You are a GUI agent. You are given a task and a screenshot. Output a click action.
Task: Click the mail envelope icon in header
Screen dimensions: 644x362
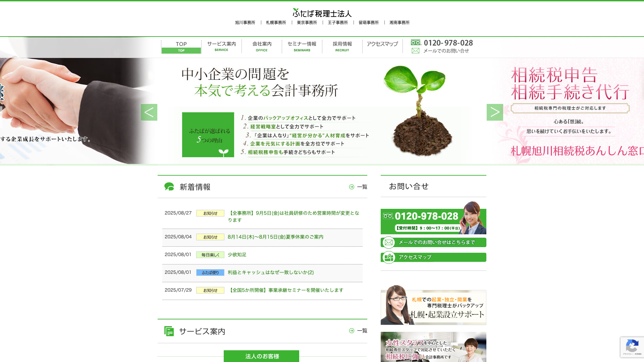coord(415,51)
